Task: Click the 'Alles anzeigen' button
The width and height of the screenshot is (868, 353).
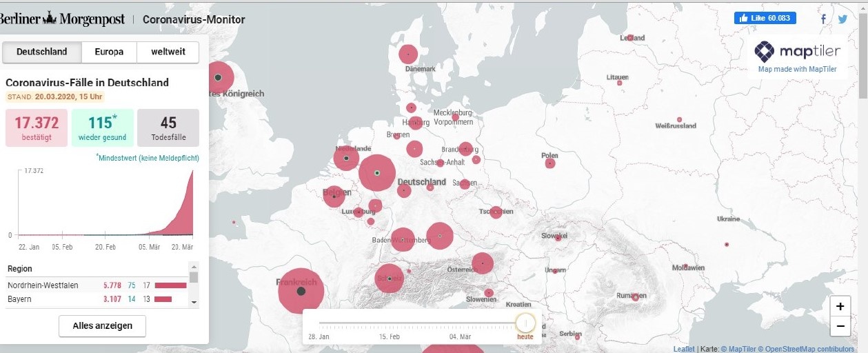Action: tap(102, 326)
